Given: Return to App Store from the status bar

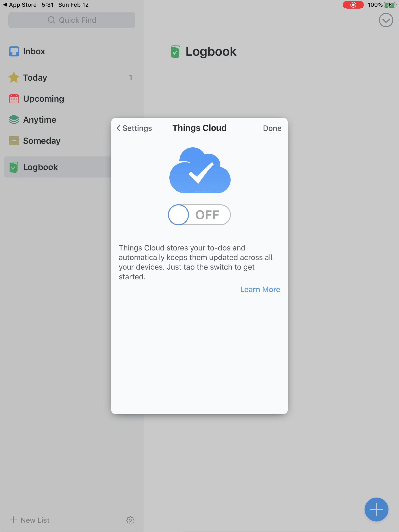Looking at the screenshot, I should (x=19, y=5).
